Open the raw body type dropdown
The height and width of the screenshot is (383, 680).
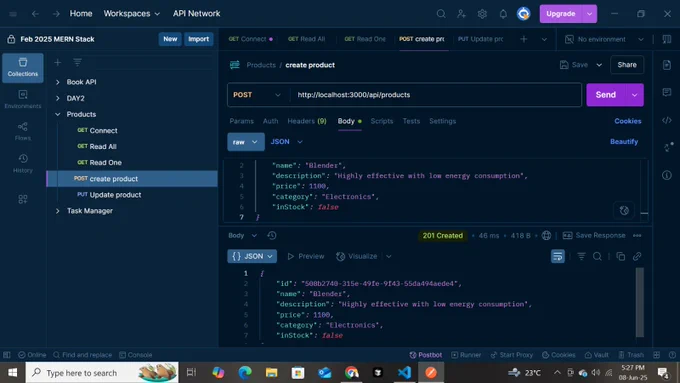click(246, 142)
